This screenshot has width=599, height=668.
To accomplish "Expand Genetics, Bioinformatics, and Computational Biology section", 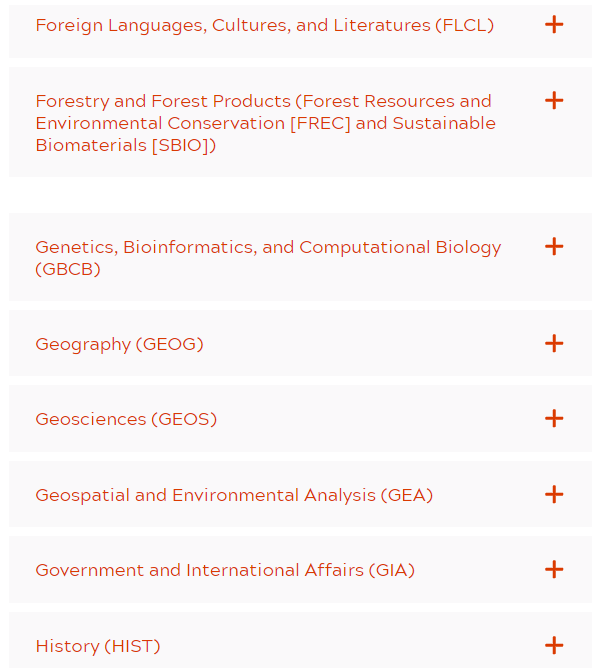I will click(x=268, y=258).
